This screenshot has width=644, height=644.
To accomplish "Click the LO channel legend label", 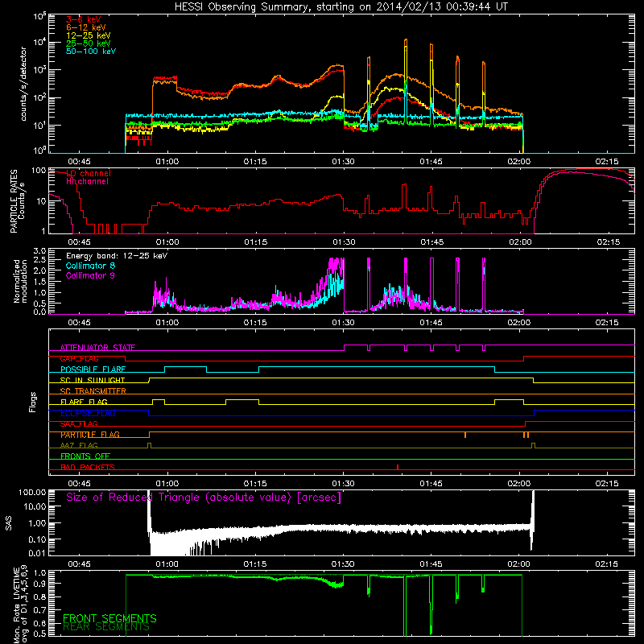I will tap(89, 173).
